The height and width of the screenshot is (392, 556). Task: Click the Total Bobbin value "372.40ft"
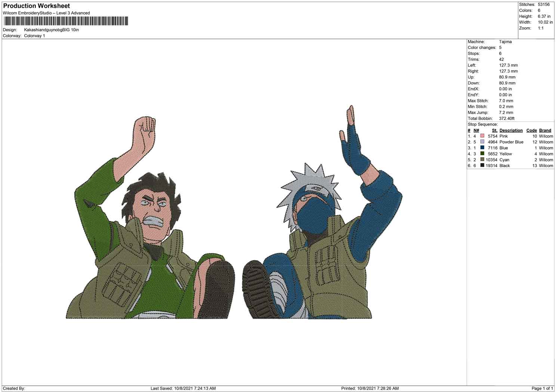507,118
